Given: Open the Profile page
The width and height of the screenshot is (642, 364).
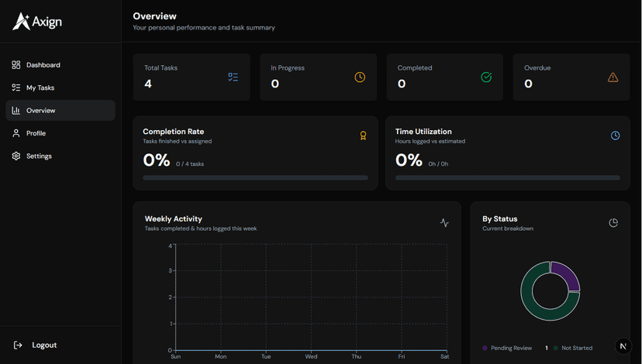Looking at the screenshot, I should pyautogui.click(x=36, y=133).
